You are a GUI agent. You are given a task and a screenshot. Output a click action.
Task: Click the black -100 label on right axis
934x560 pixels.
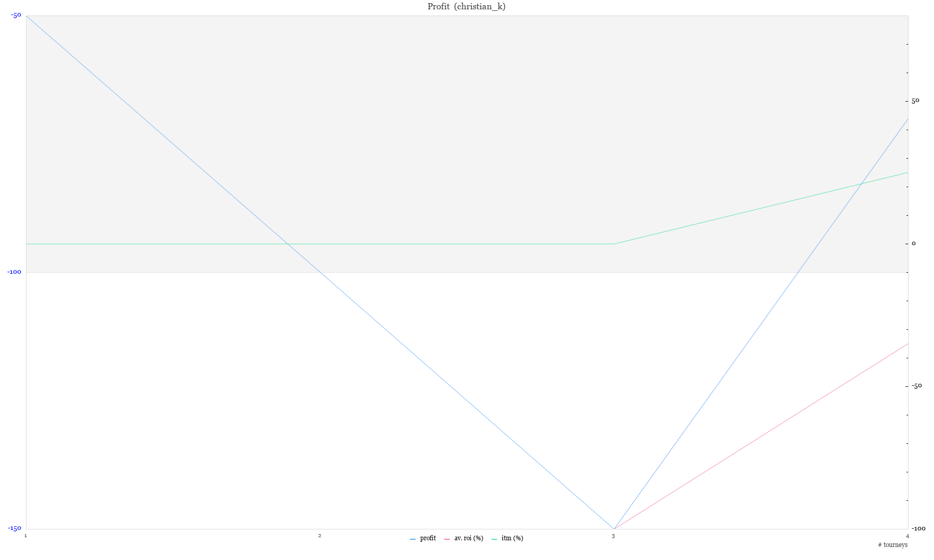(918, 528)
